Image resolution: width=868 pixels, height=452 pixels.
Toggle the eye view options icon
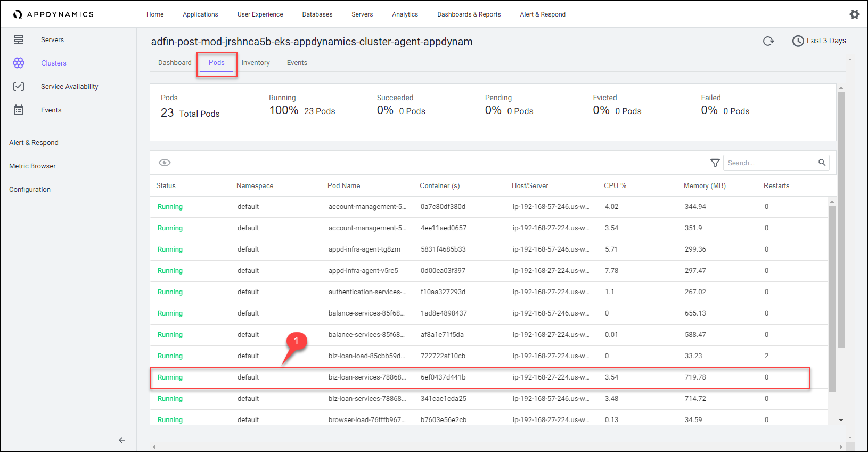[x=165, y=163]
